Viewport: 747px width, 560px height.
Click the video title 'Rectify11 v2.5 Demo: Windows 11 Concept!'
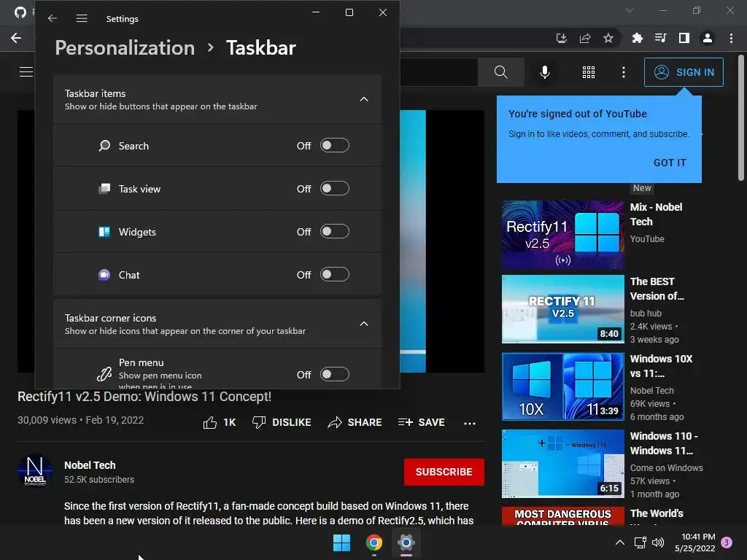click(x=144, y=397)
